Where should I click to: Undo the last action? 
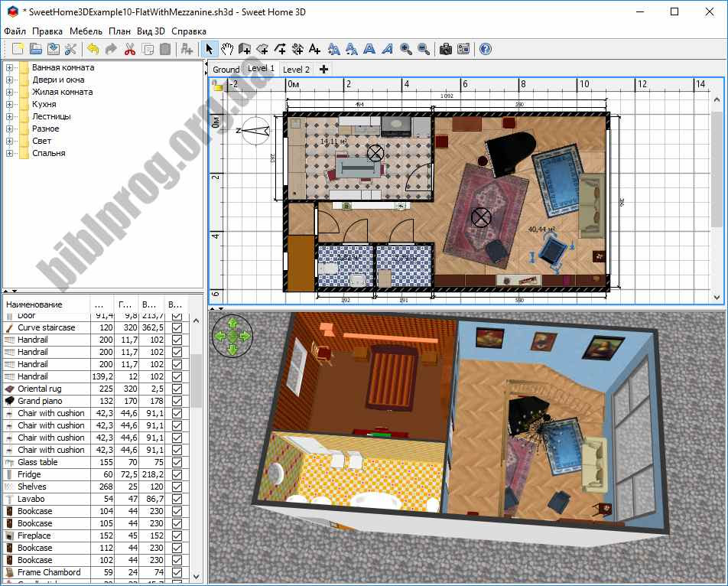tap(93, 49)
